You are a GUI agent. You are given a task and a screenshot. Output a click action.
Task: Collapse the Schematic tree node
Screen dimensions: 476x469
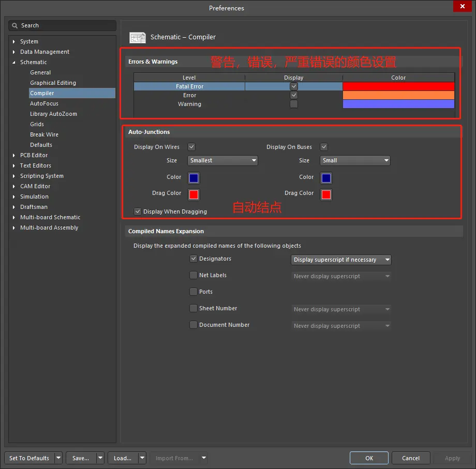click(13, 62)
